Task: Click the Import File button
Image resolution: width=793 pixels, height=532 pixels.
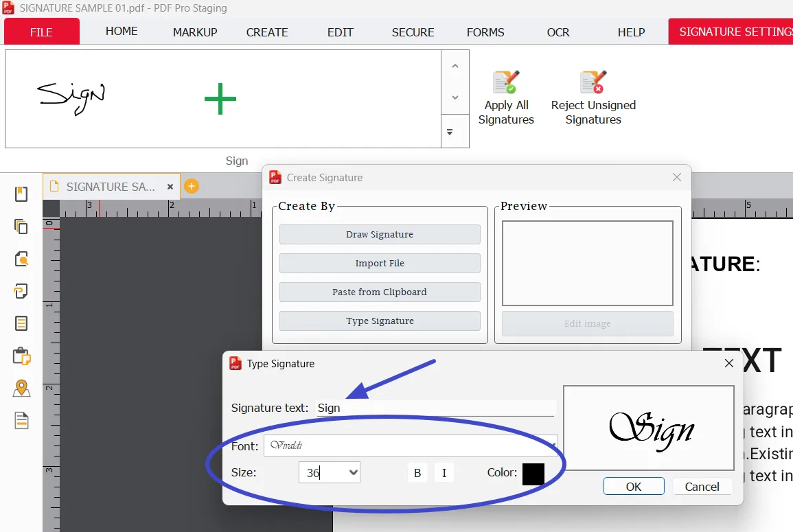Action: tap(380, 263)
